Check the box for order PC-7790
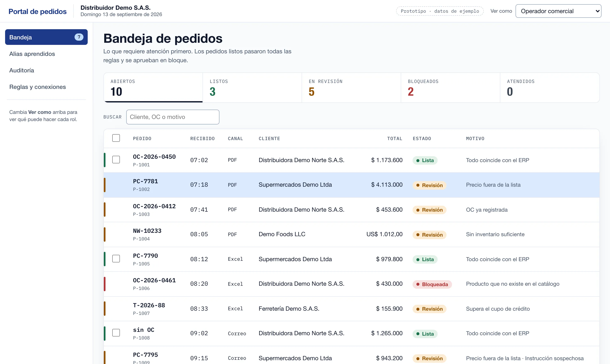Image resolution: width=610 pixels, height=364 pixels. tap(116, 259)
